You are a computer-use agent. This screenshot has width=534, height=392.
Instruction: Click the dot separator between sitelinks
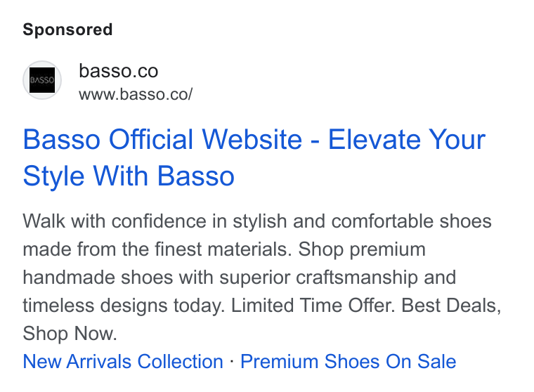pos(232,361)
